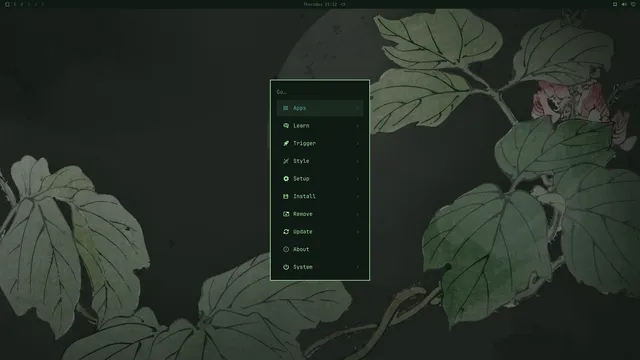Focus the Go… search field
640x360 pixels.
pos(320,92)
